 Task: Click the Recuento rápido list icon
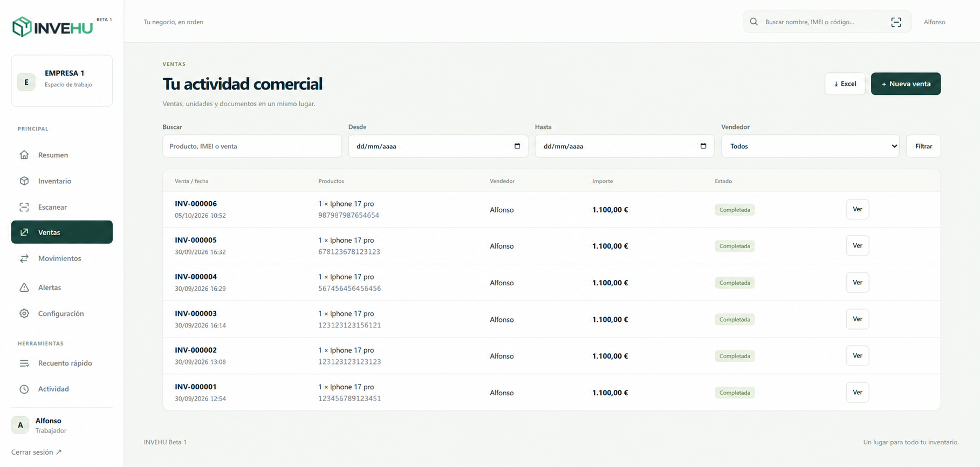coord(24,363)
